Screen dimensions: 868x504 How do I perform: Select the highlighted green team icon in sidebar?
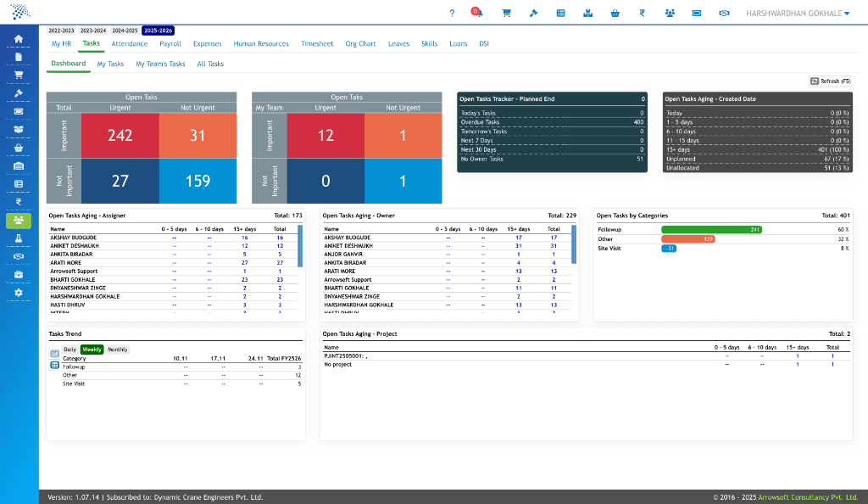click(x=17, y=221)
